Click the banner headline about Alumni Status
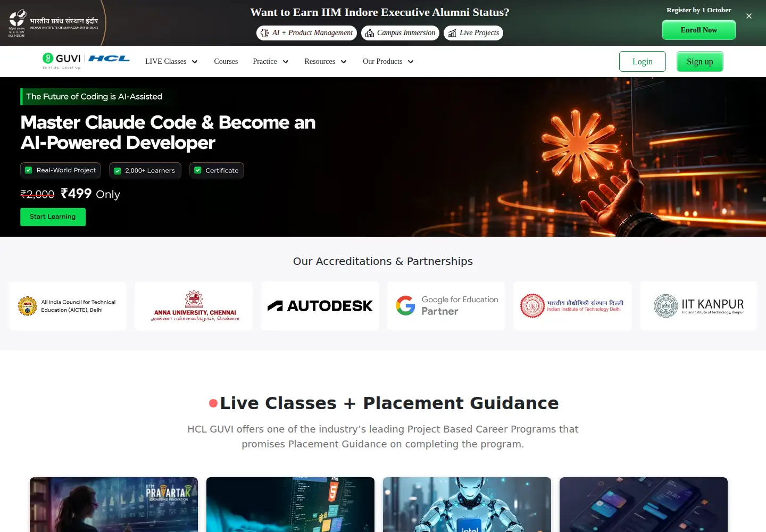The height and width of the screenshot is (532, 766). pyautogui.click(x=380, y=12)
